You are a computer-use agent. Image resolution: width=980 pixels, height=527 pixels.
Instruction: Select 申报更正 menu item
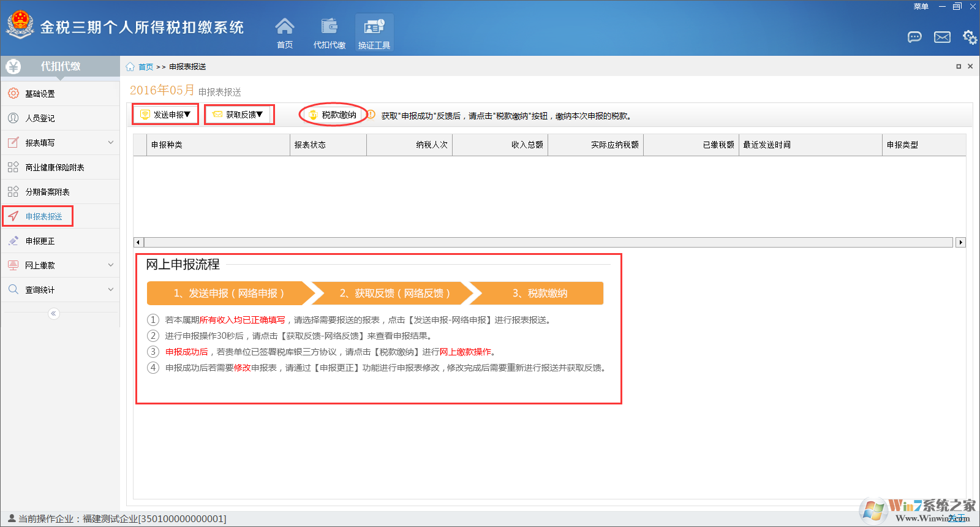click(40, 241)
